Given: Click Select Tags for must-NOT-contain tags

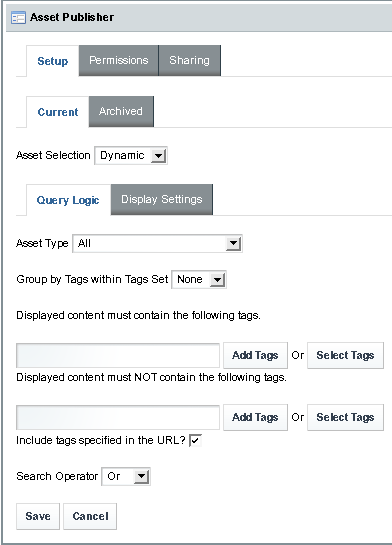Looking at the screenshot, I should (x=345, y=417).
